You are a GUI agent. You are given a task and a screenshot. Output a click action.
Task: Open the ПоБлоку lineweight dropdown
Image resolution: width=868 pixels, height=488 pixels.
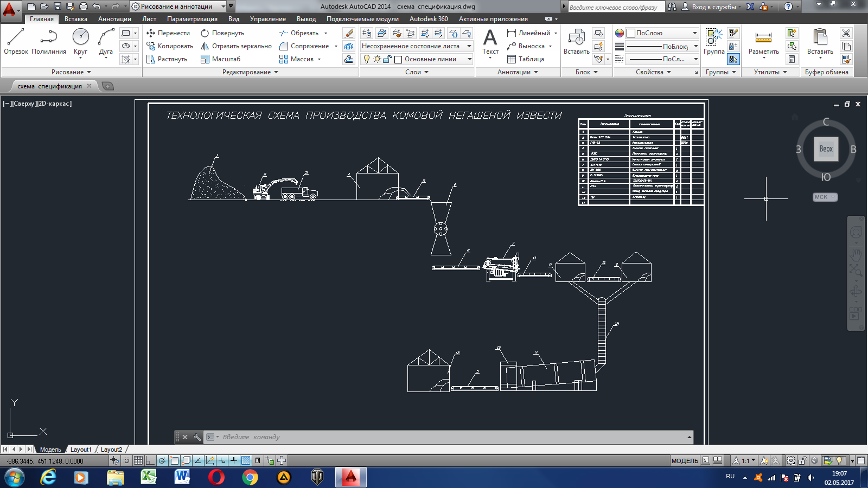pyautogui.click(x=662, y=46)
